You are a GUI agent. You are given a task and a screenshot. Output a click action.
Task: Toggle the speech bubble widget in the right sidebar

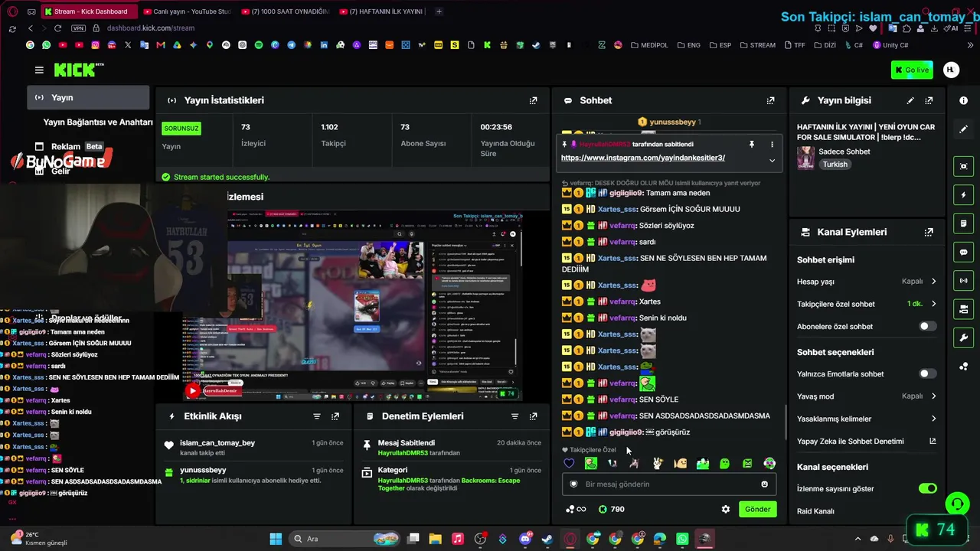pos(963,252)
